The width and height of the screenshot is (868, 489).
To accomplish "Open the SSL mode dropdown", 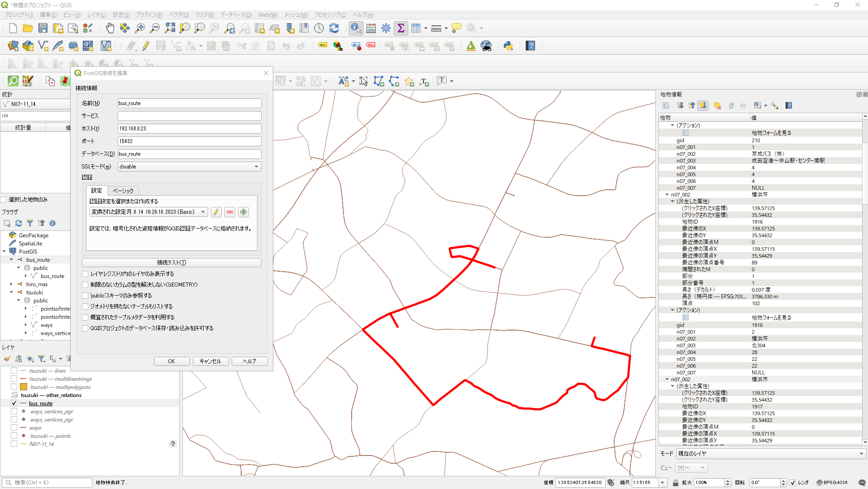I will [x=189, y=167].
